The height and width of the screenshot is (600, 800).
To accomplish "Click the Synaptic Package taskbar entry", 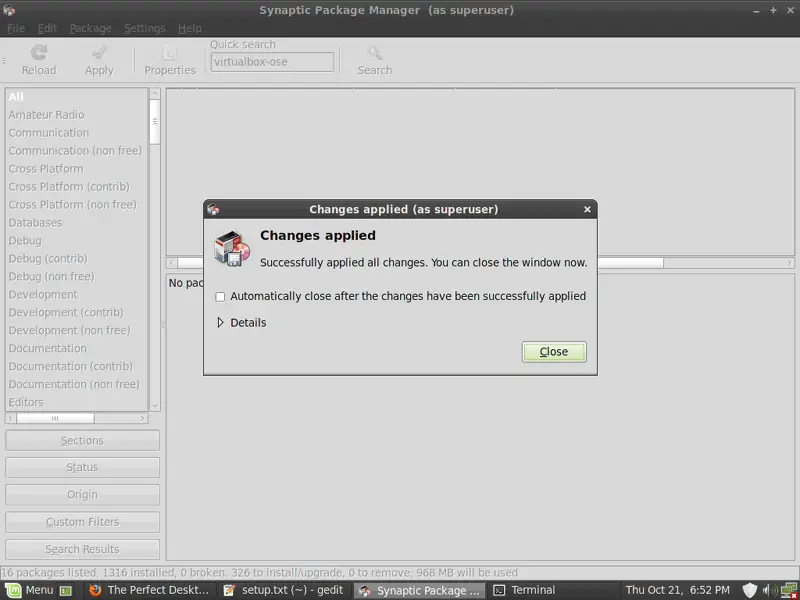I will point(419,590).
